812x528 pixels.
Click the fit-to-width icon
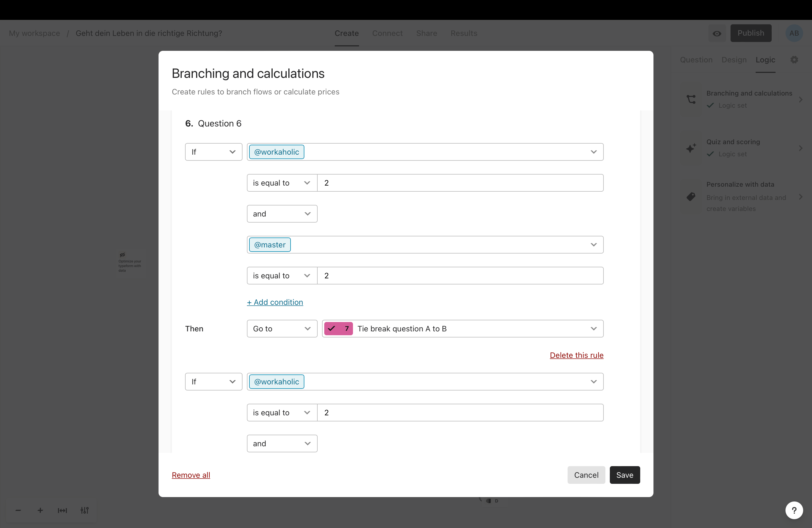[62, 510]
